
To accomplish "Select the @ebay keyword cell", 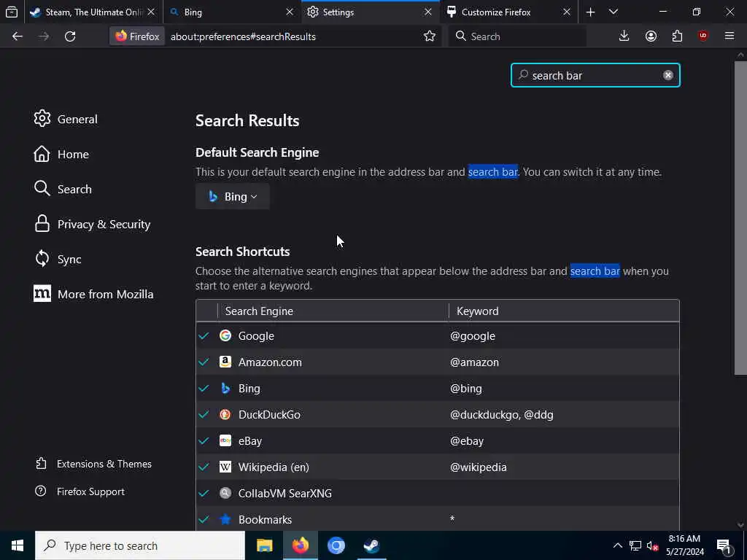I will point(467,441).
